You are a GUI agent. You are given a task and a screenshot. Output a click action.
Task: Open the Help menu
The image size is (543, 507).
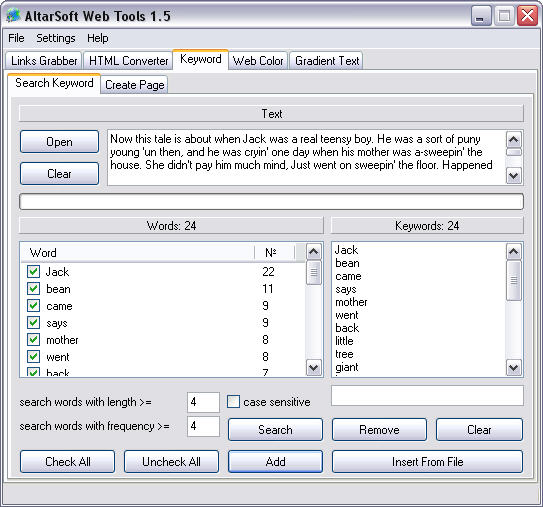click(98, 38)
